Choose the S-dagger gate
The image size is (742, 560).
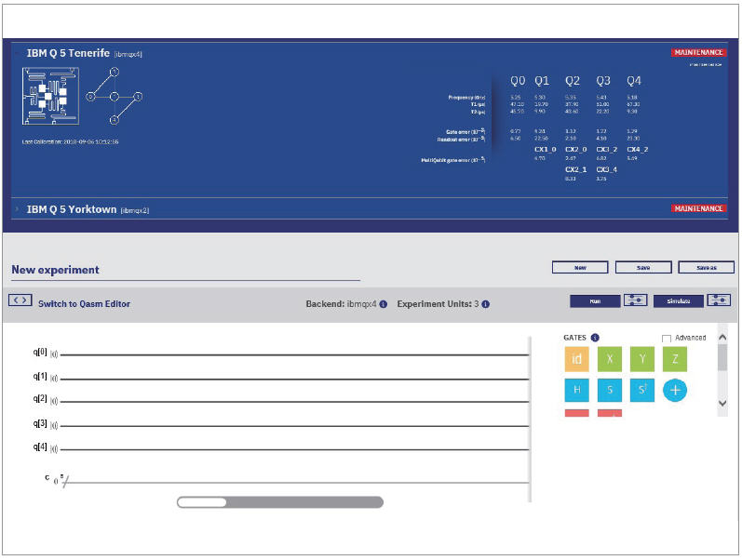(x=642, y=391)
